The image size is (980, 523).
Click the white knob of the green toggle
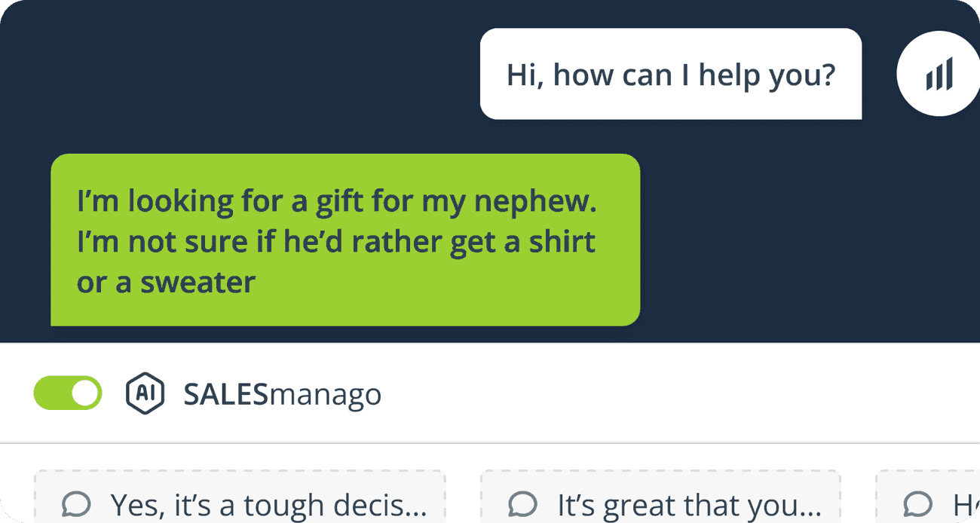coord(87,393)
